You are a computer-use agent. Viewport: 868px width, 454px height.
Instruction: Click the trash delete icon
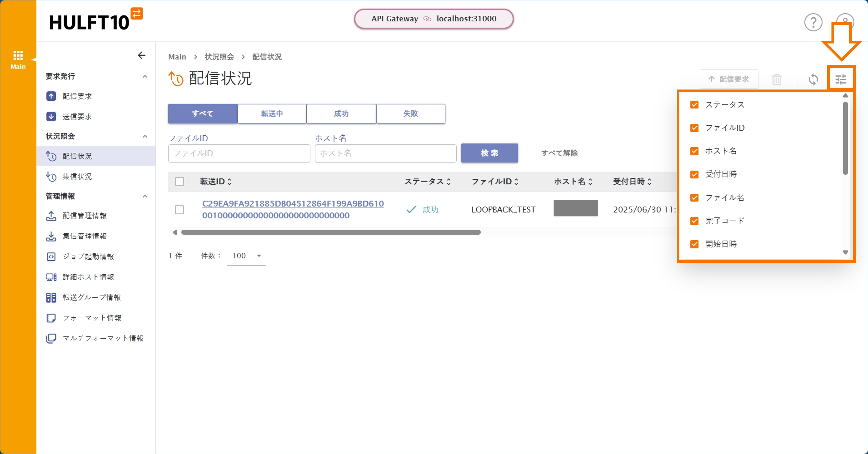tap(777, 79)
